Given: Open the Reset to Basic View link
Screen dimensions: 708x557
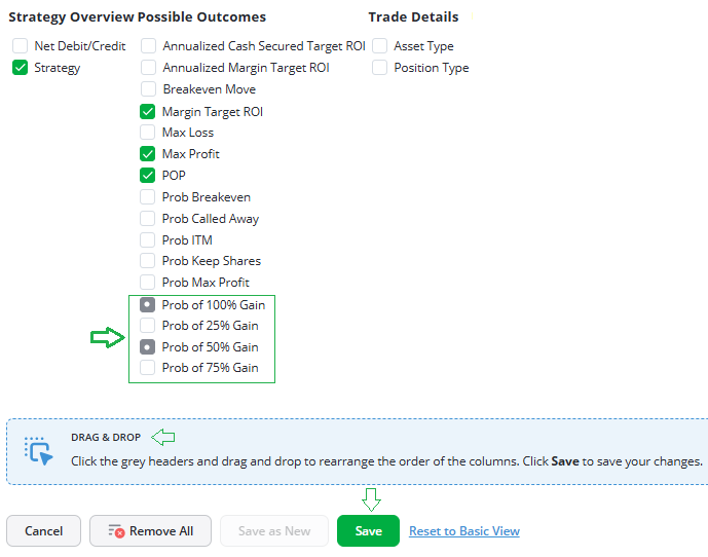Looking at the screenshot, I should pyautogui.click(x=464, y=531).
